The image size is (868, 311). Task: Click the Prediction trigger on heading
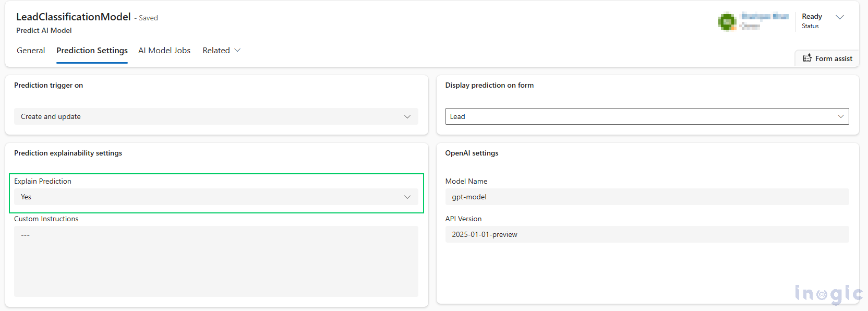(49, 85)
